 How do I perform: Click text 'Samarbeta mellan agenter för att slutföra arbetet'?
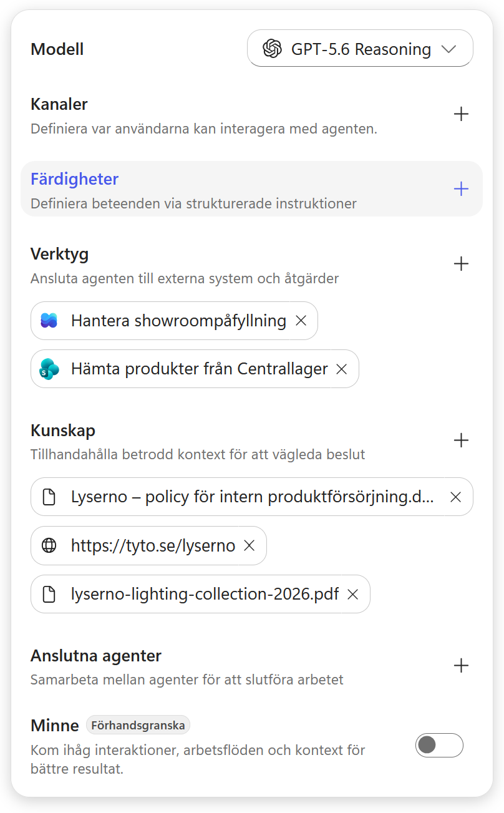tap(187, 679)
